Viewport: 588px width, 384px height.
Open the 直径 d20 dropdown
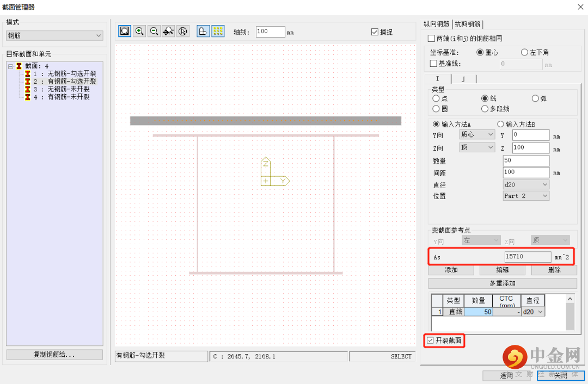[x=526, y=184]
